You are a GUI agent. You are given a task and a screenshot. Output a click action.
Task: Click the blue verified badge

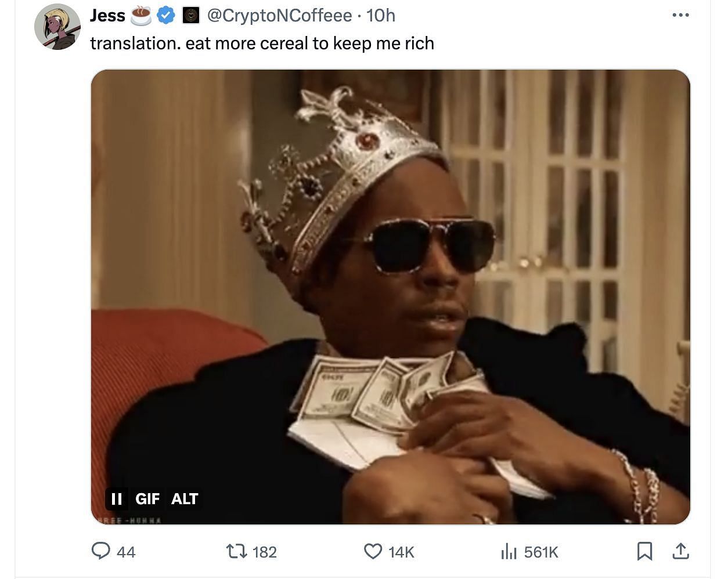167,16
